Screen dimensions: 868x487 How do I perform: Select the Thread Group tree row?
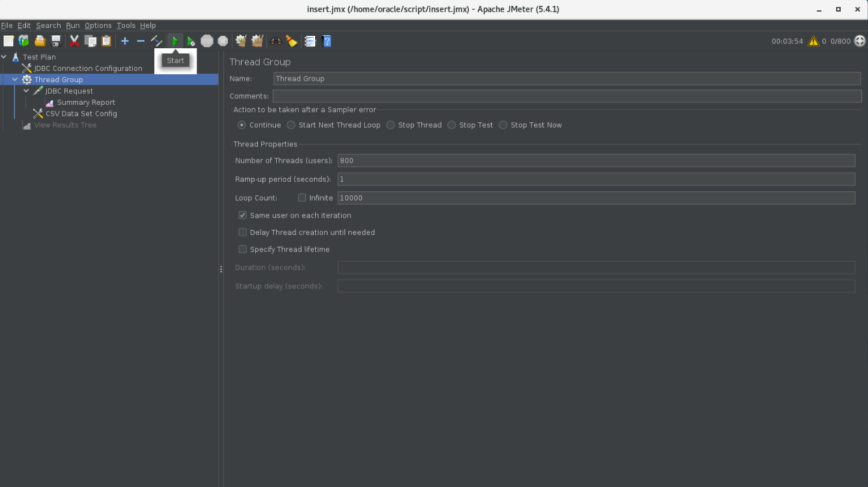click(x=109, y=79)
